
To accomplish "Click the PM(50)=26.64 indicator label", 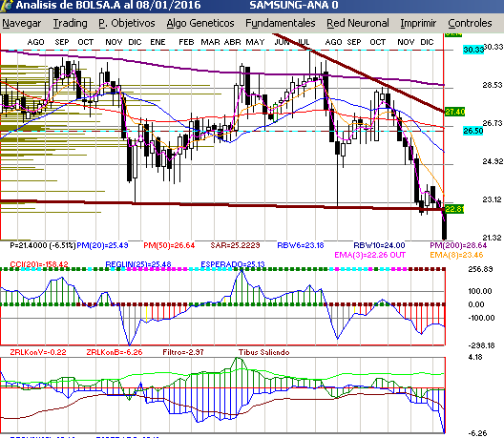I will coord(169,245).
